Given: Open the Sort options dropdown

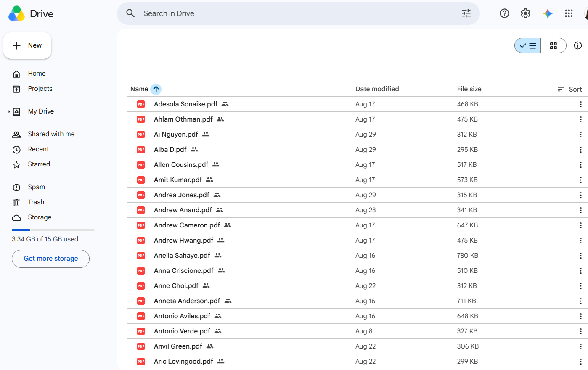Looking at the screenshot, I should point(570,89).
